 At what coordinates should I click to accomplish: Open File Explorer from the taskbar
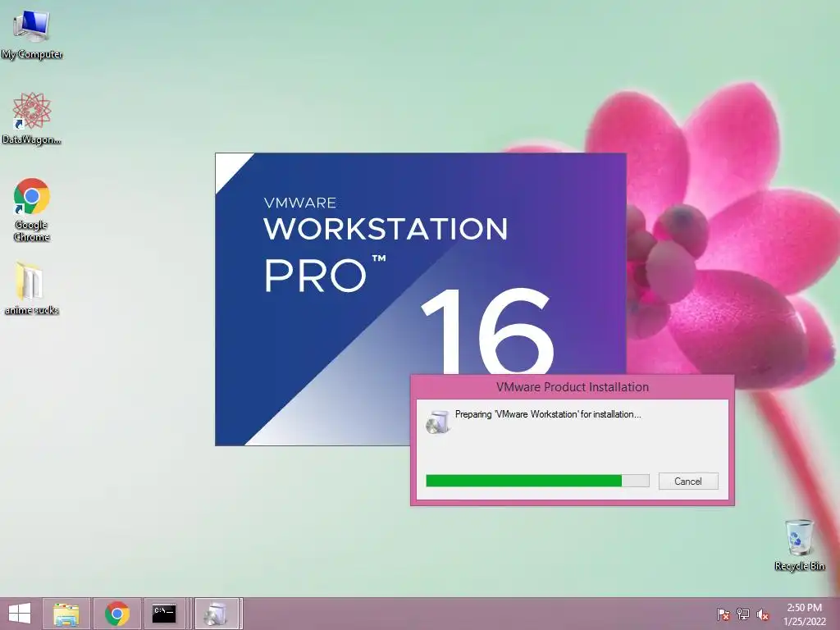(x=66, y=614)
